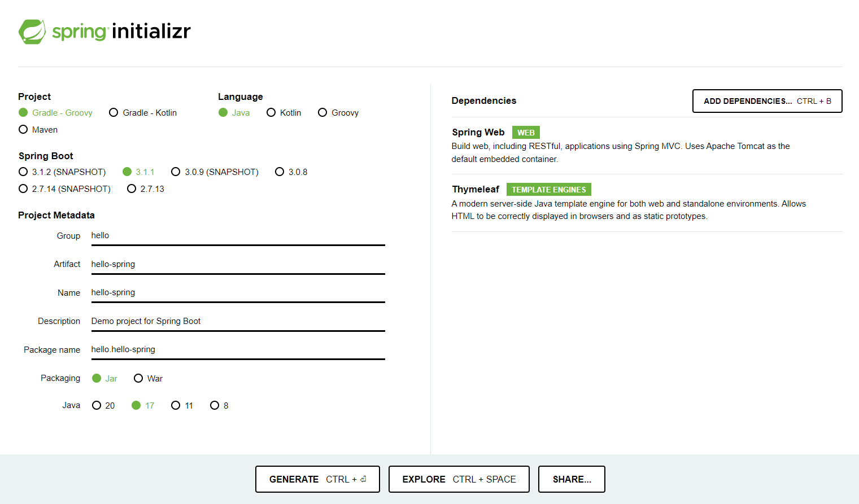
Task: Click the Project Metadata heading
Action: tap(56, 216)
